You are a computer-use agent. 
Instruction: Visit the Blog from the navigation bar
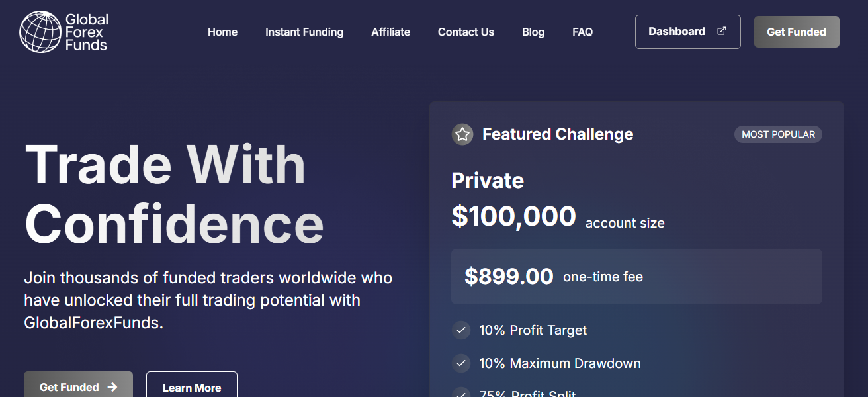pos(533,32)
